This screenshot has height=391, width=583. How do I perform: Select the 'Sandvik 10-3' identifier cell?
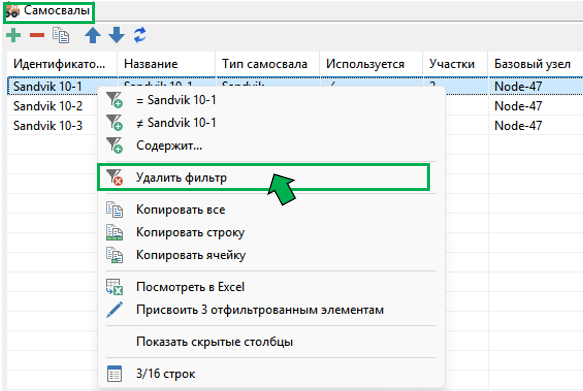coord(52,126)
